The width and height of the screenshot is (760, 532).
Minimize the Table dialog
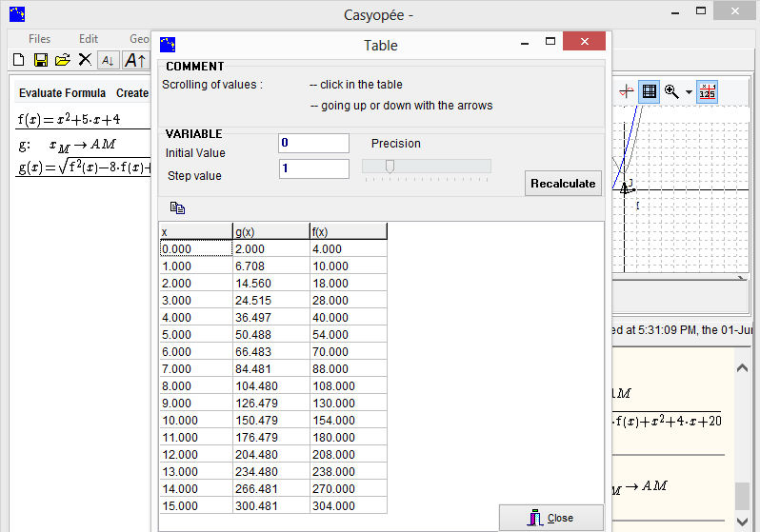click(525, 43)
